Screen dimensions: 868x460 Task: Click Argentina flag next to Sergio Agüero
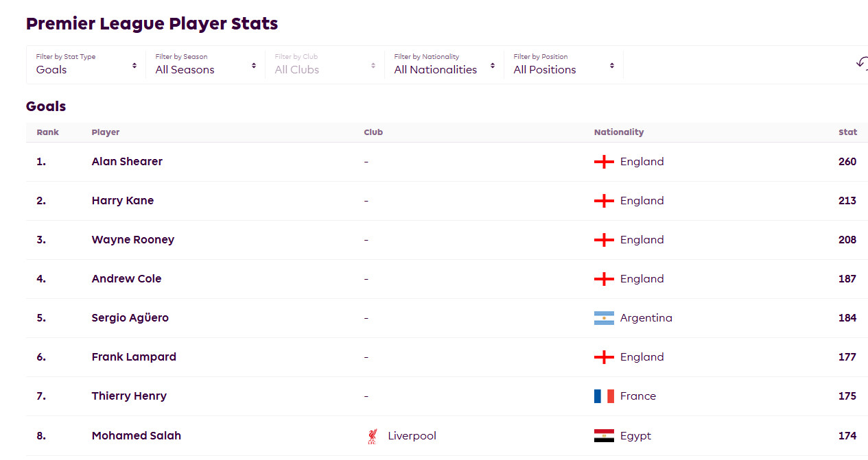tap(604, 318)
